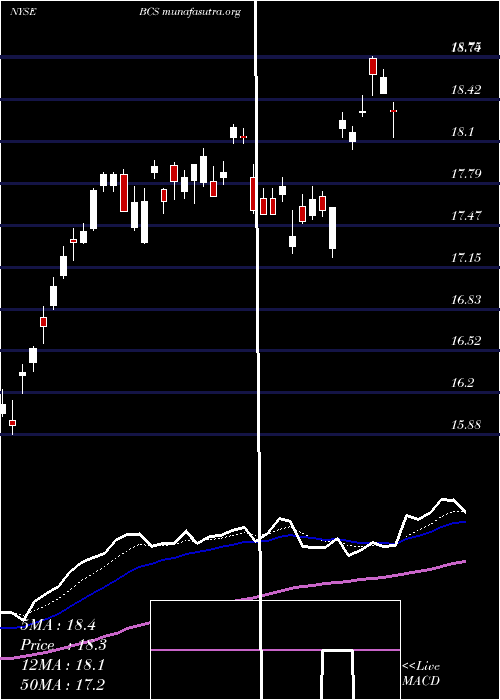Select the 17.47 price axis label
This screenshot has height=700, width=500.
pos(466,216)
